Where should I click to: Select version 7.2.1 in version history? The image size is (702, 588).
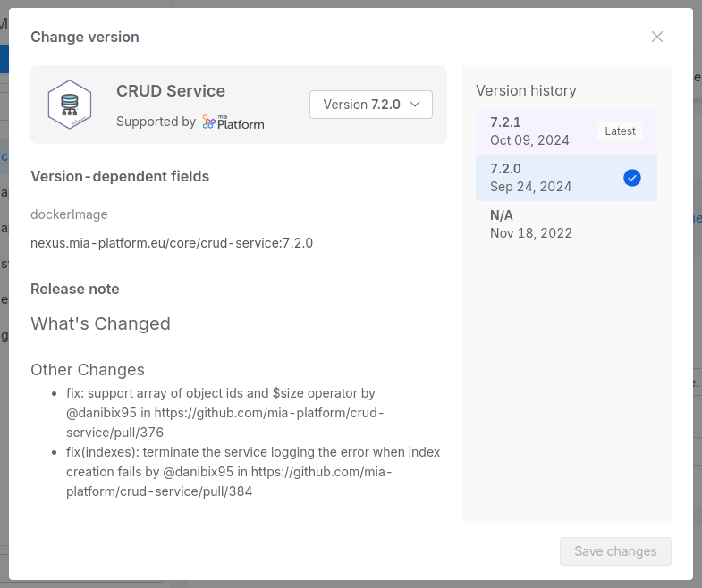tap(566, 131)
